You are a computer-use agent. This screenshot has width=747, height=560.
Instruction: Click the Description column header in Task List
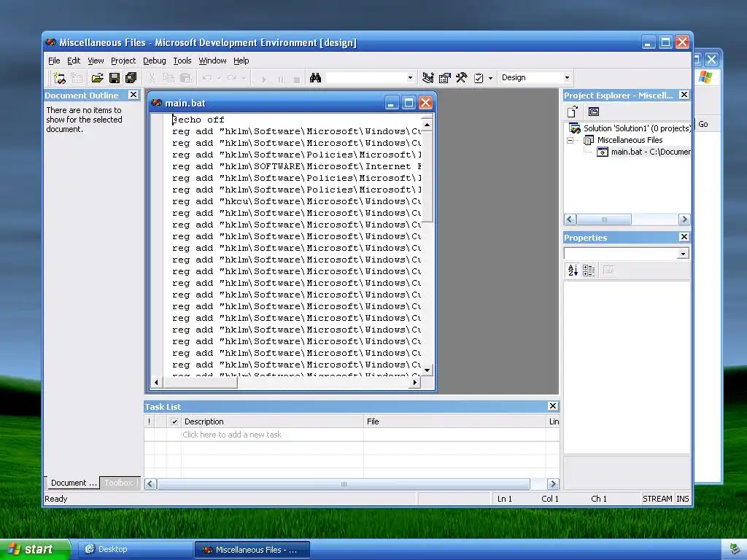pyautogui.click(x=272, y=421)
